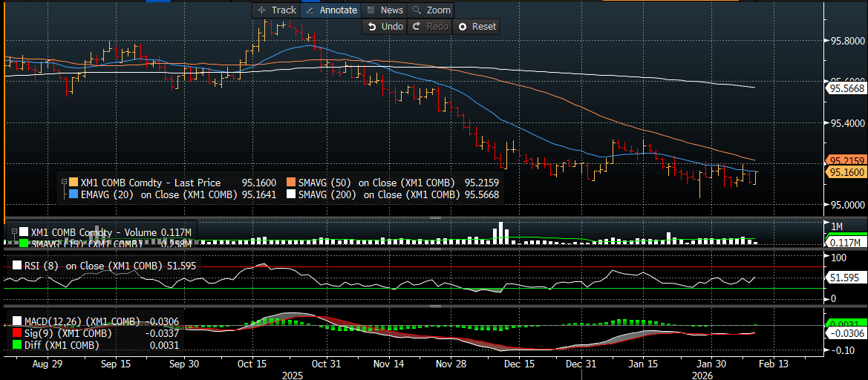Reset the chart view

point(477,27)
